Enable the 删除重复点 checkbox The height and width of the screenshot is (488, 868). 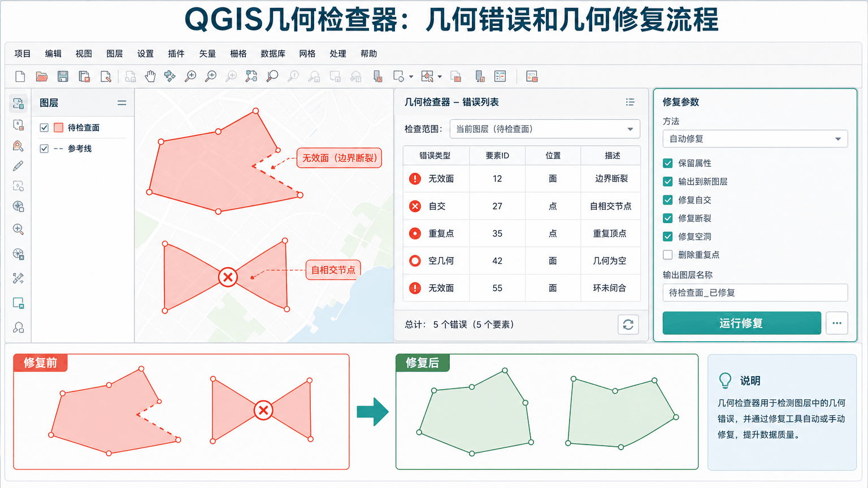668,255
